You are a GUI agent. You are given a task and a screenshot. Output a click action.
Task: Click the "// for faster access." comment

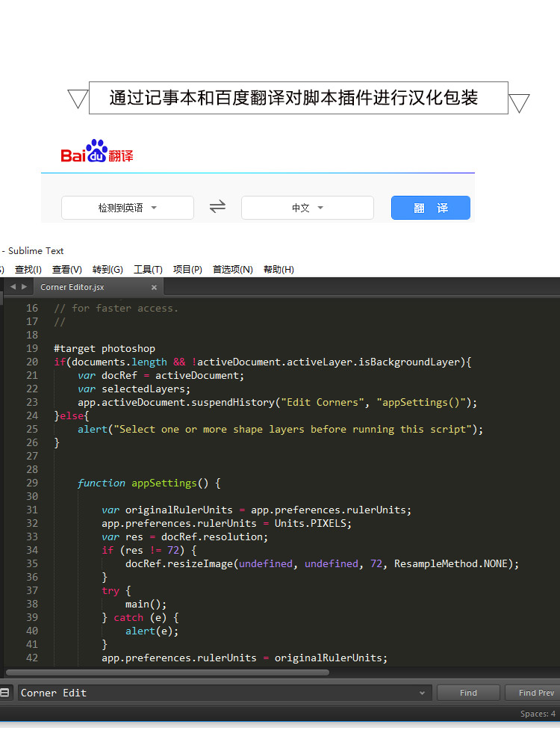(x=116, y=309)
